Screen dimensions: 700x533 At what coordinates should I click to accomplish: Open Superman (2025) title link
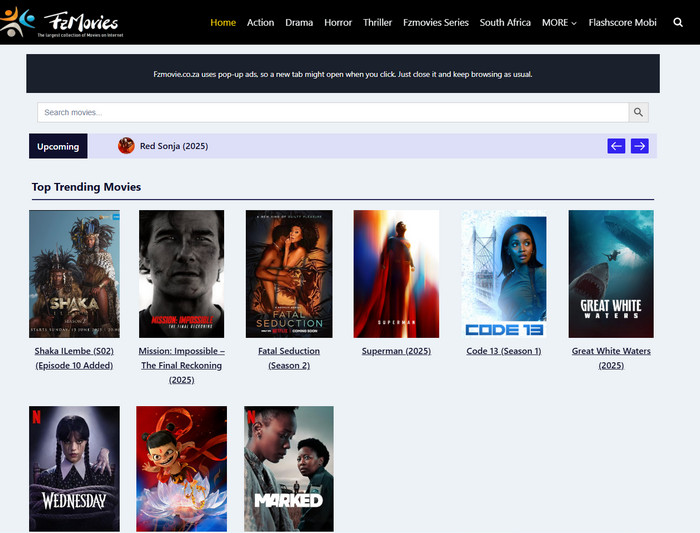pyautogui.click(x=396, y=351)
